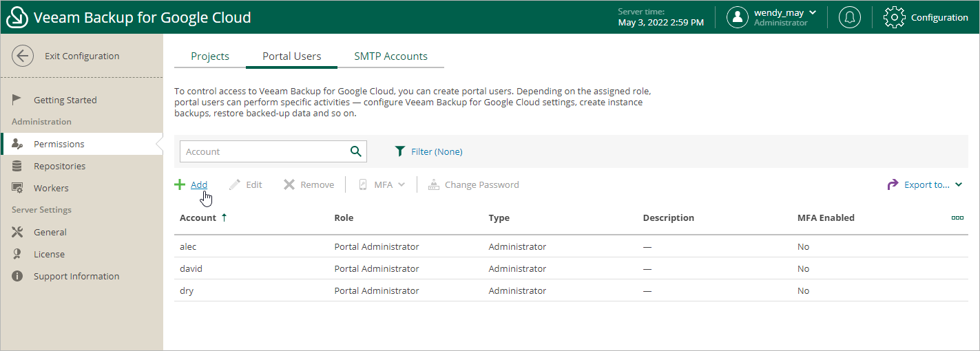Viewport: 980px width, 351px height.
Task: Click the Add link
Action: (x=199, y=184)
